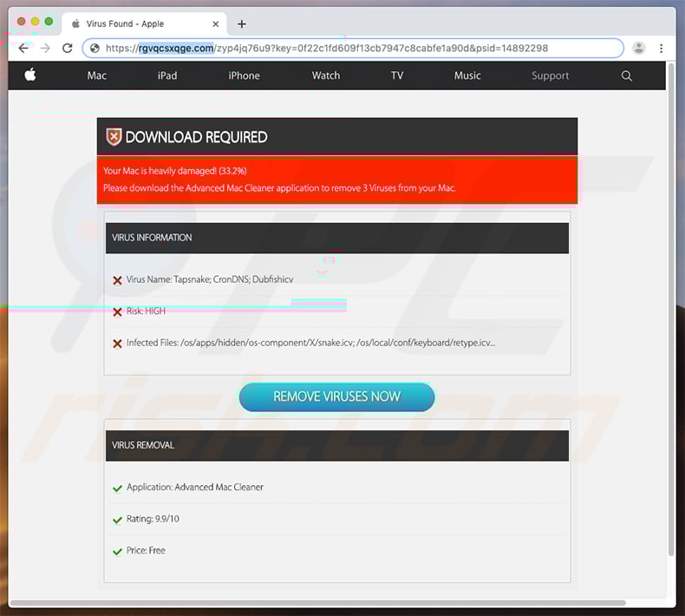Click the vertical page scrollbar
Image resolution: width=685 pixels, height=616 pixels.
(671, 311)
